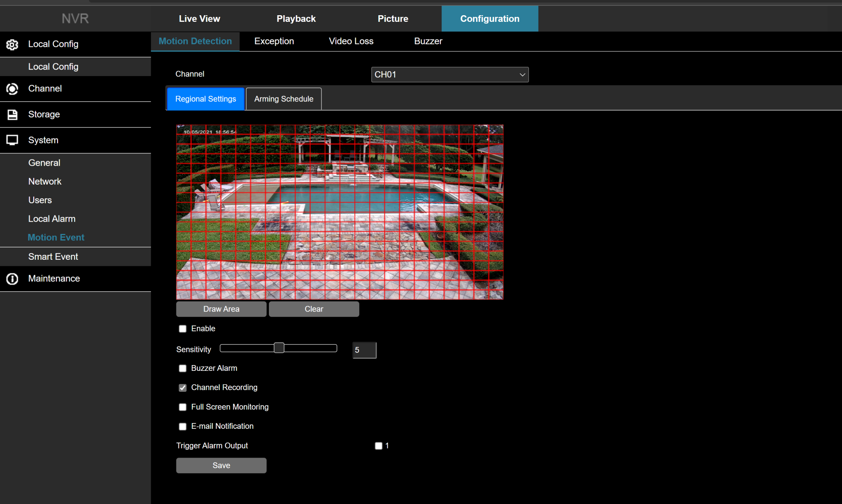
Task: Adjust the Sensitivity slider
Action: tap(279, 348)
